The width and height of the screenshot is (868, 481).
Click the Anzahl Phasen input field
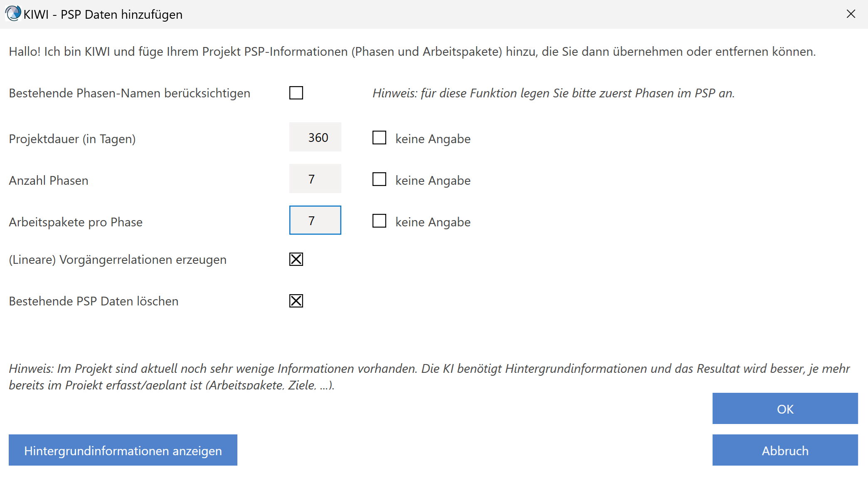tap(315, 179)
